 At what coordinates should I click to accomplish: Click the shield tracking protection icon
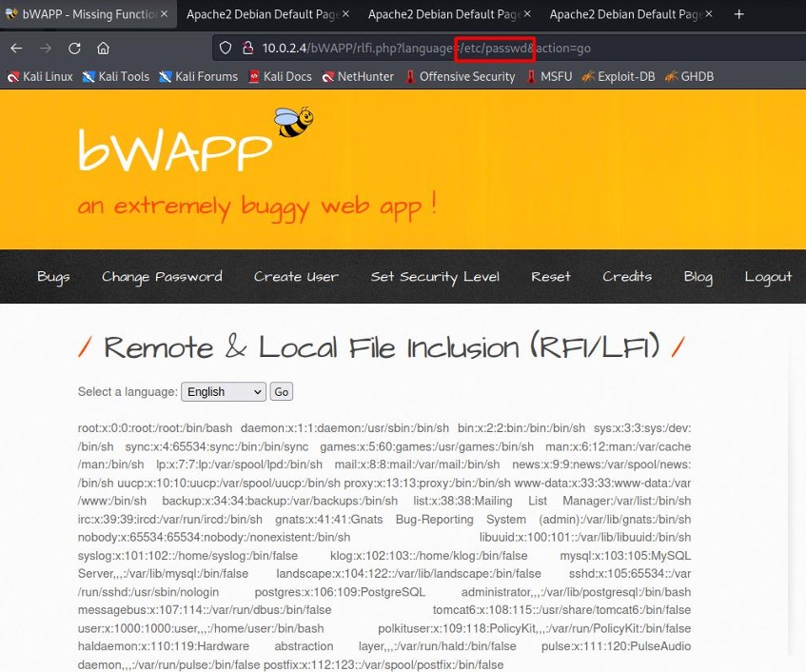tap(226, 49)
